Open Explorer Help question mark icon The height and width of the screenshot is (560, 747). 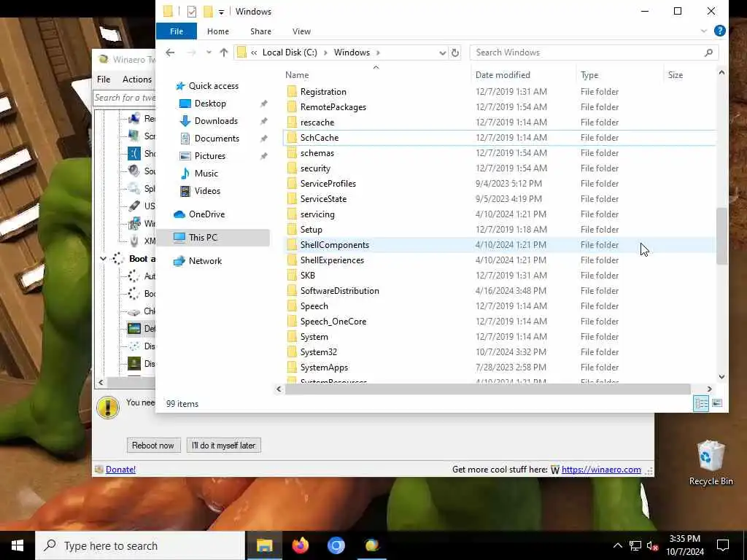(720, 31)
